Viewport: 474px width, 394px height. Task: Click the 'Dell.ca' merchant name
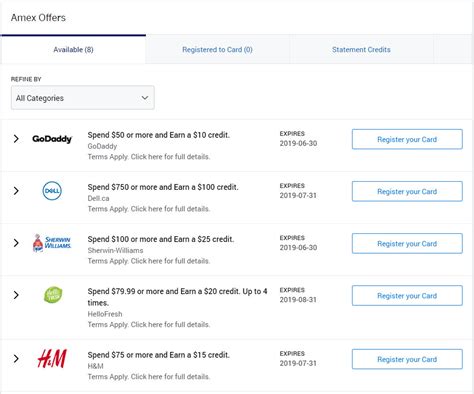click(98, 198)
